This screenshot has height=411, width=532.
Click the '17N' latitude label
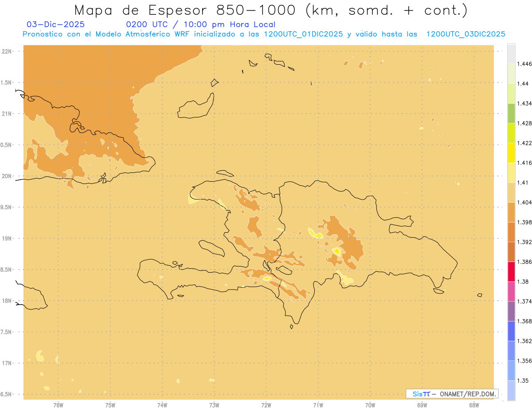tap(6, 363)
